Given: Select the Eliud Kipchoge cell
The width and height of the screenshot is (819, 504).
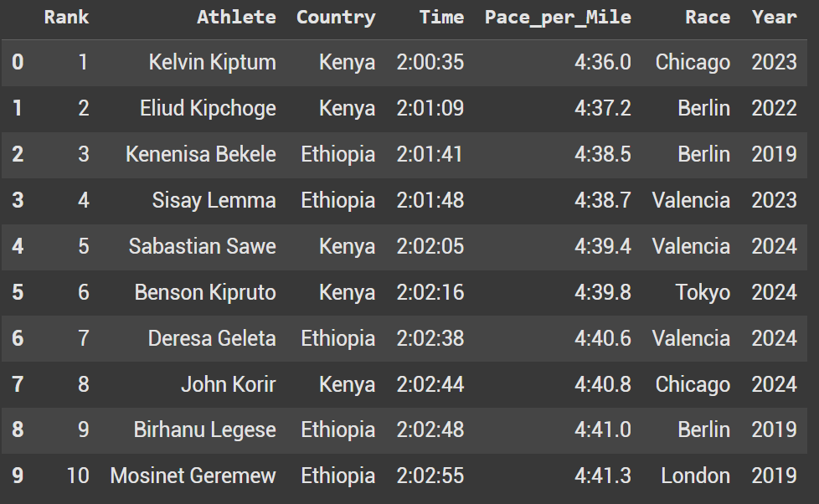Looking at the screenshot, I should tap(208, 108).
